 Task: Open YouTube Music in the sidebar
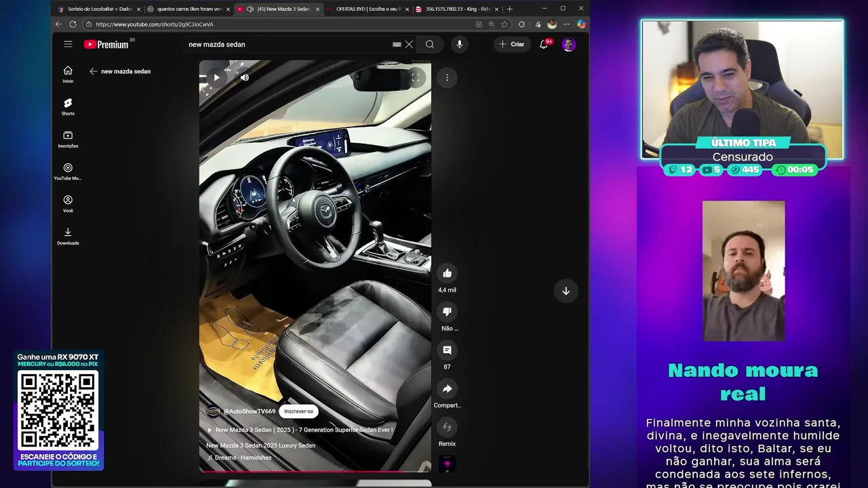click(x=68, y=172)
